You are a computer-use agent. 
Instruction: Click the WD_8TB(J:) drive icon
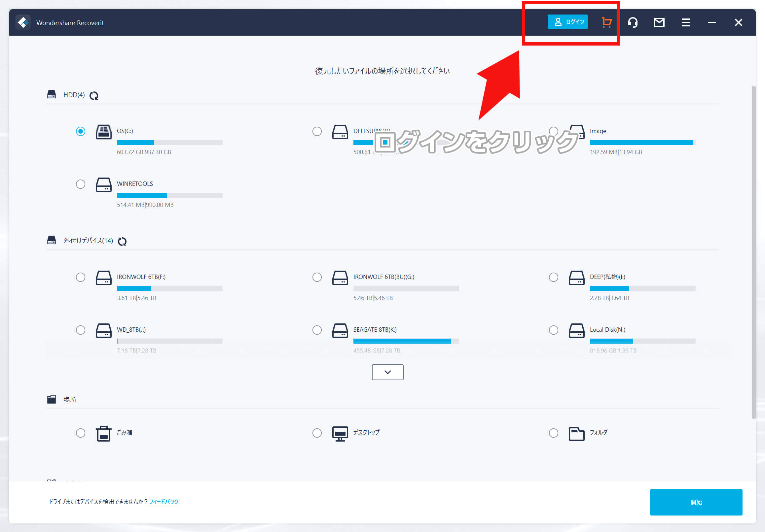pos(104,331)
